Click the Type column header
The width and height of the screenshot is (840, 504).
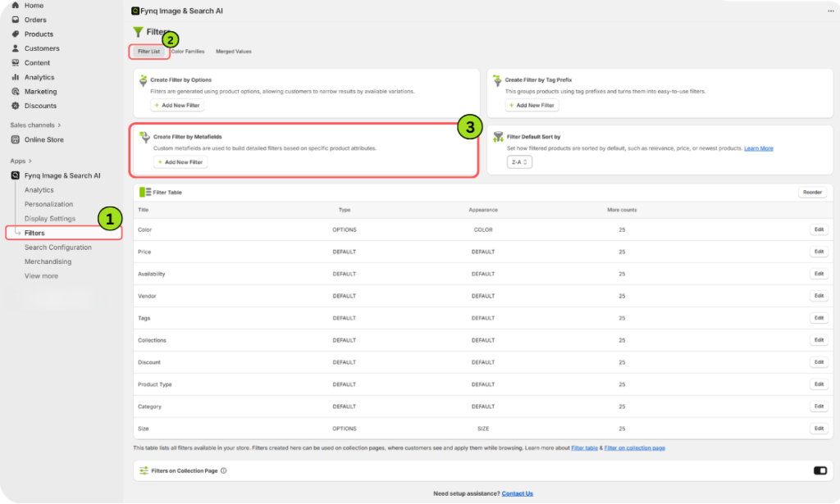[x=345, y=210]
